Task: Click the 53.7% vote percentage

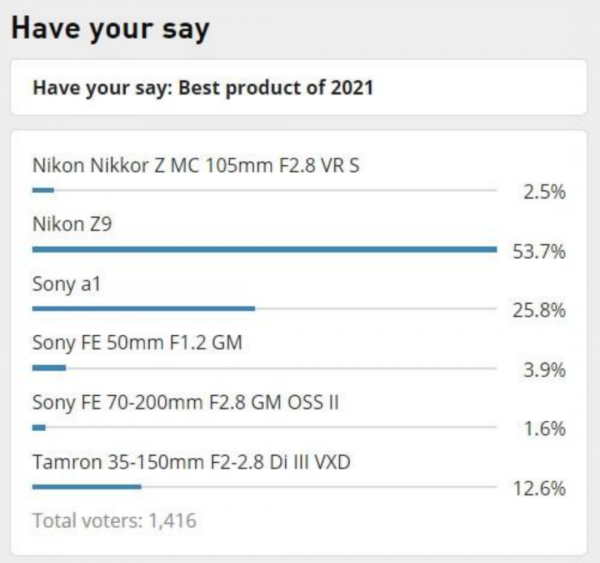Action: [539, 251]
